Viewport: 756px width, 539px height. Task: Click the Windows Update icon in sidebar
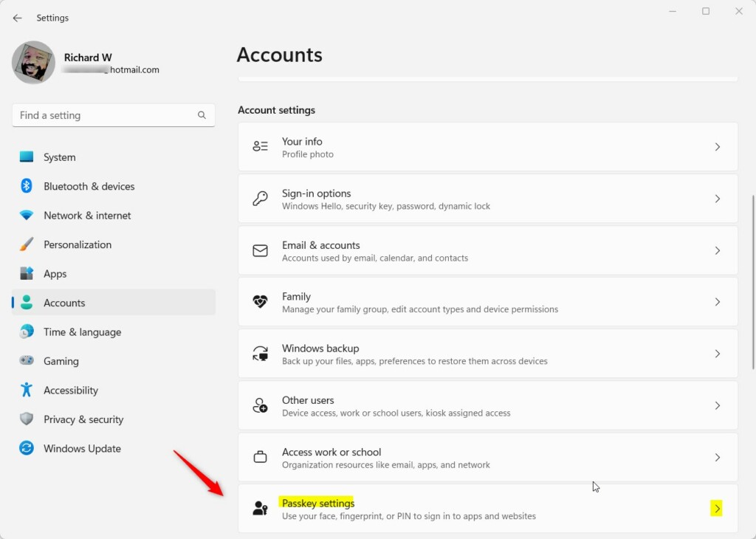[x=27, y=448]
